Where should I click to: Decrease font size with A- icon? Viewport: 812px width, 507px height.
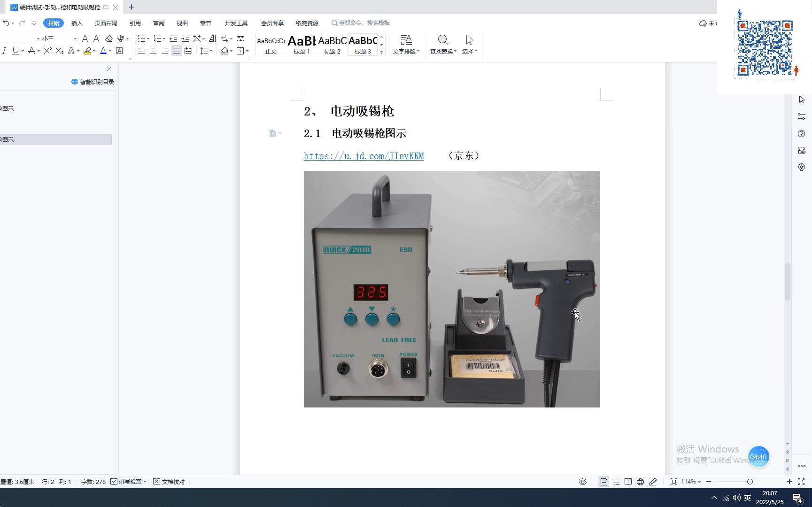97,38
